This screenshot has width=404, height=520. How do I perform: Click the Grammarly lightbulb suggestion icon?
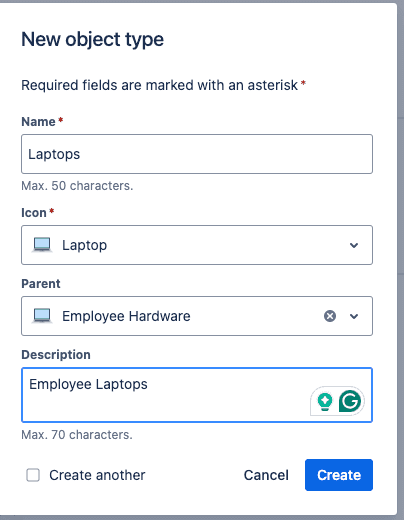[325, 402]
